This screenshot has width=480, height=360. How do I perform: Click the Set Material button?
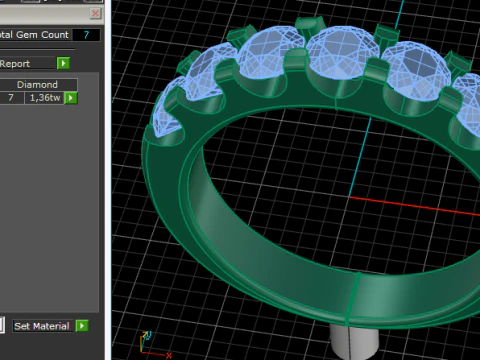[42, 326]
